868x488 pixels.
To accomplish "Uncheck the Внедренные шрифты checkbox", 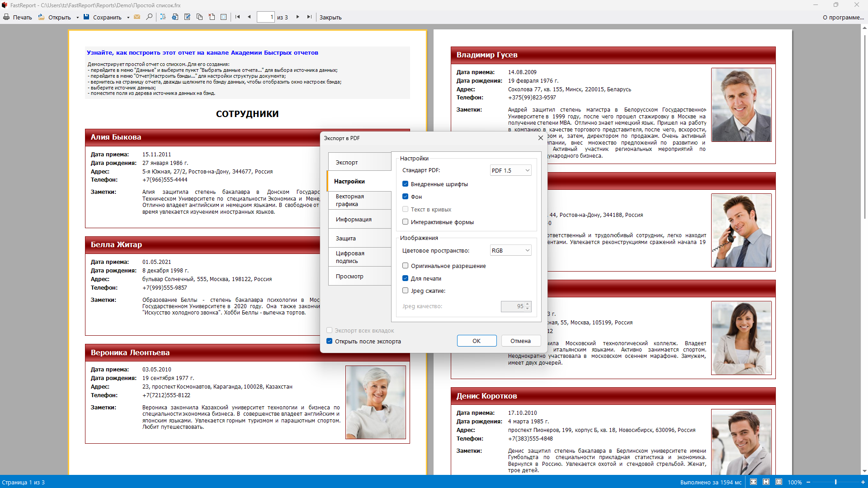I will click(405, 184).
